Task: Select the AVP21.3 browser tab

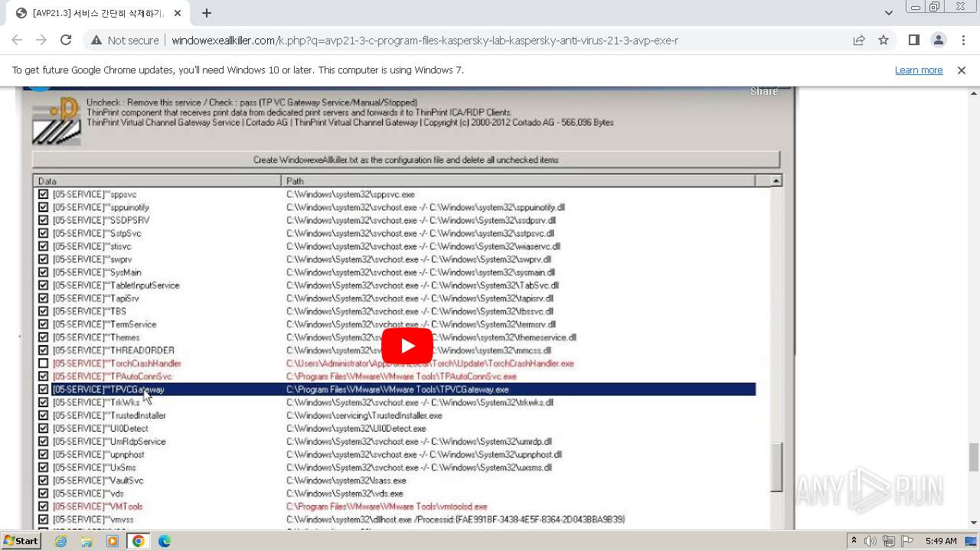Action: coord(100,13)
